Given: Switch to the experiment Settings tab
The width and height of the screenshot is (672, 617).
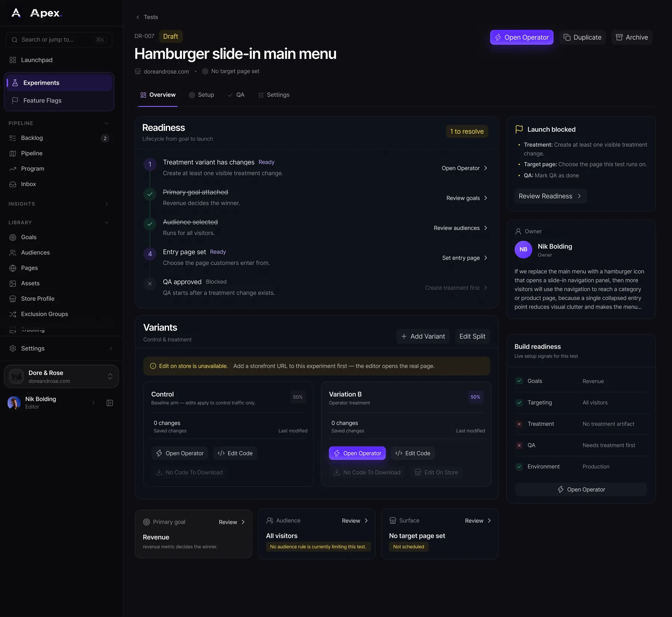Looking at the screenshot, I should pyautogui.click(x=274, y=95).
